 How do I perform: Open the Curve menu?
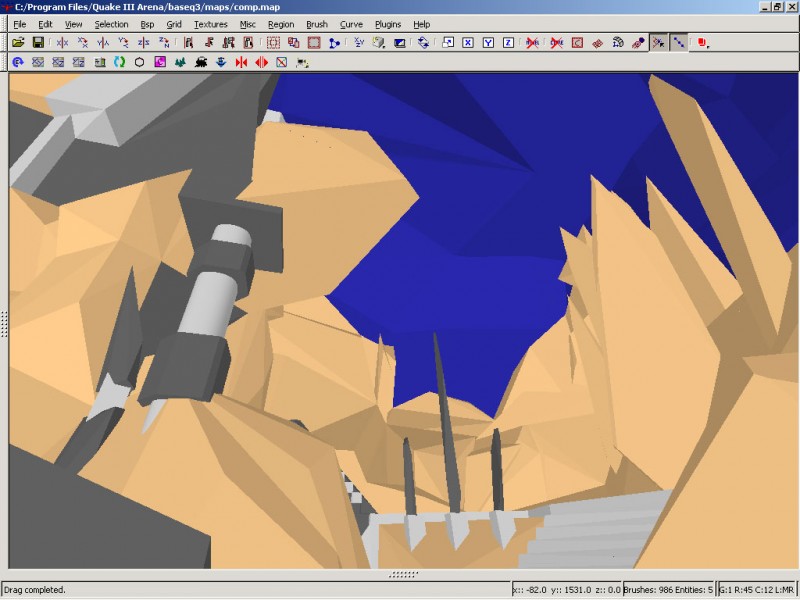point(351,24)
